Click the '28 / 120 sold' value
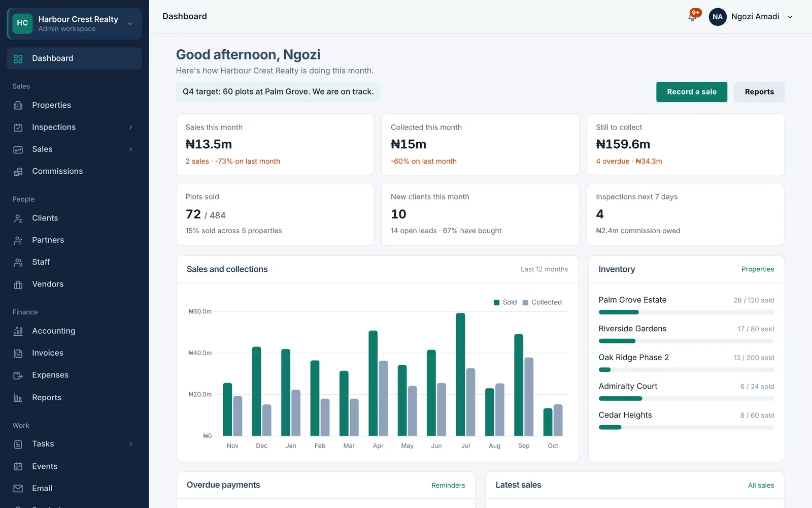The image size is (812, 508). pos(754,300)
